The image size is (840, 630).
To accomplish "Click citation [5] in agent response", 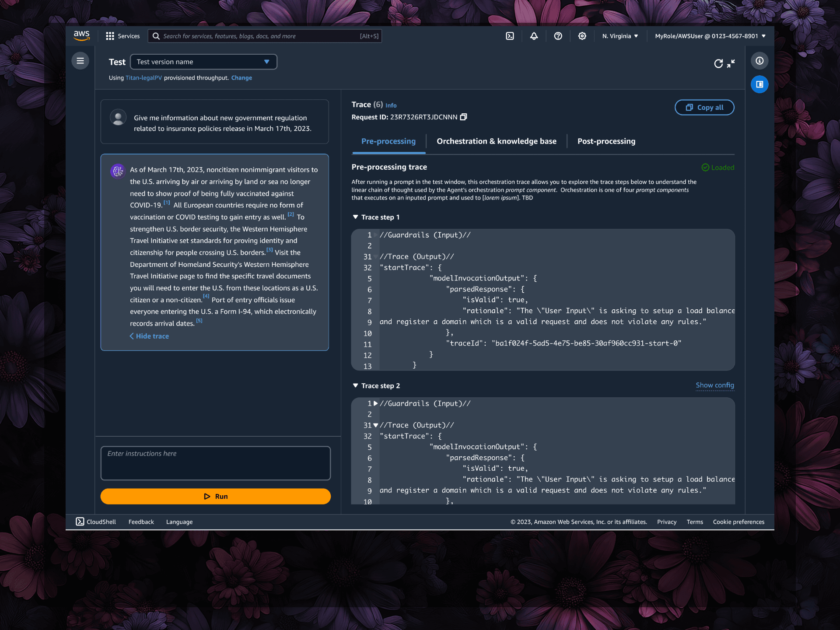I will pos(199,321).
